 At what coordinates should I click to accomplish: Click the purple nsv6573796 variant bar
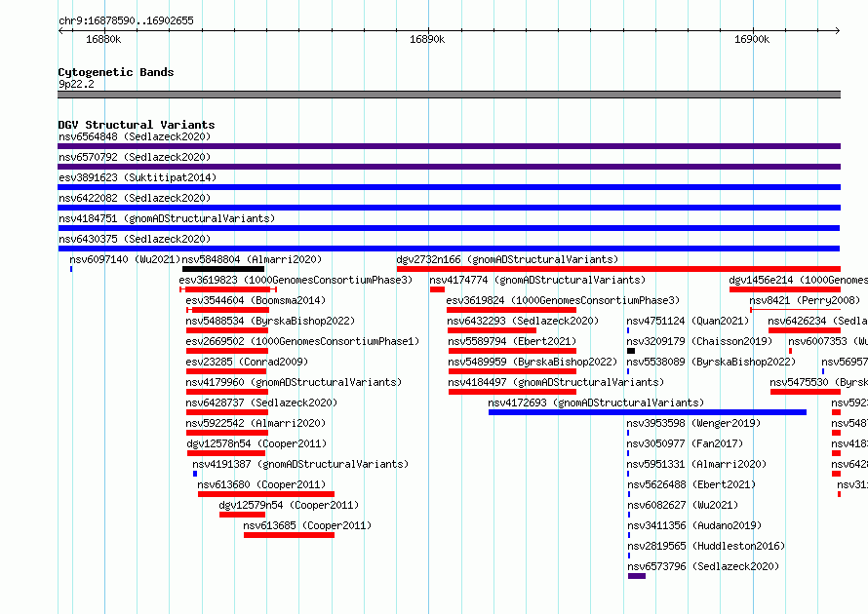[637, 576]
